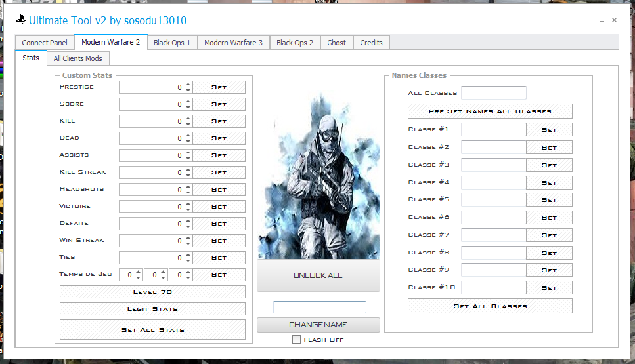The image size is (635, 364).
Task: Click Set button for Kill Streak
Action: point(219,172)
